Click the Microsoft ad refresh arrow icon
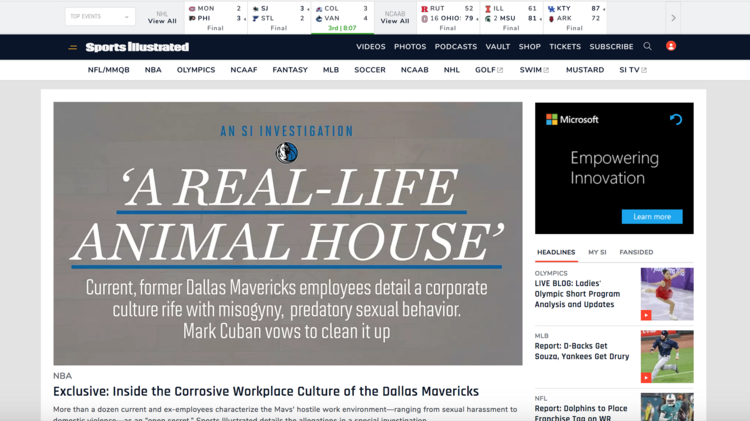Viewport: 750px width, 421px height. click(676, 119)
